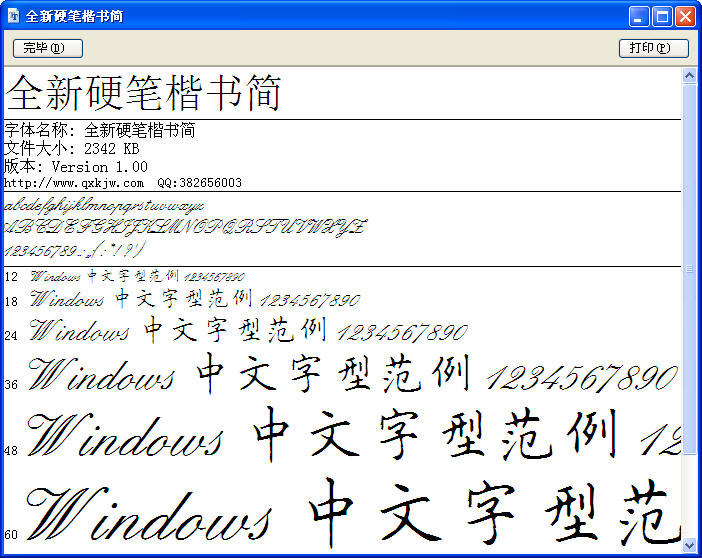Click the large 全新硬笔楷书简 heading
Viewport: 702px width, 558px height.
pos(144,93)
